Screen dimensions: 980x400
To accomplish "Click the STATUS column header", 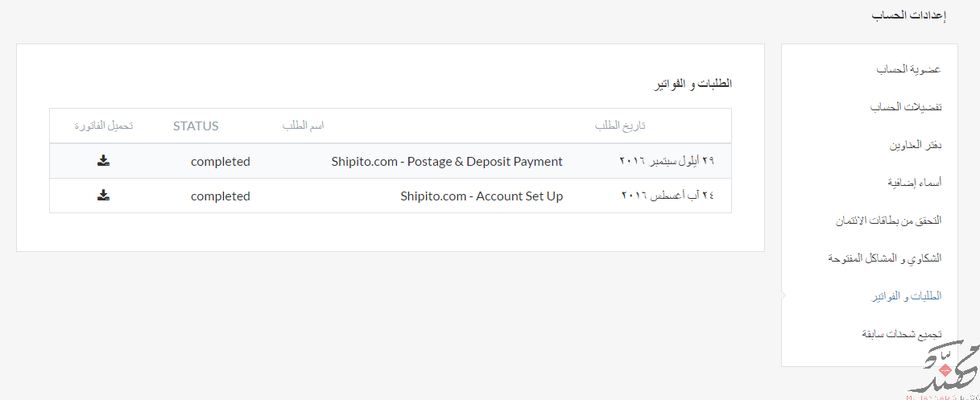I will click(196, 126).
